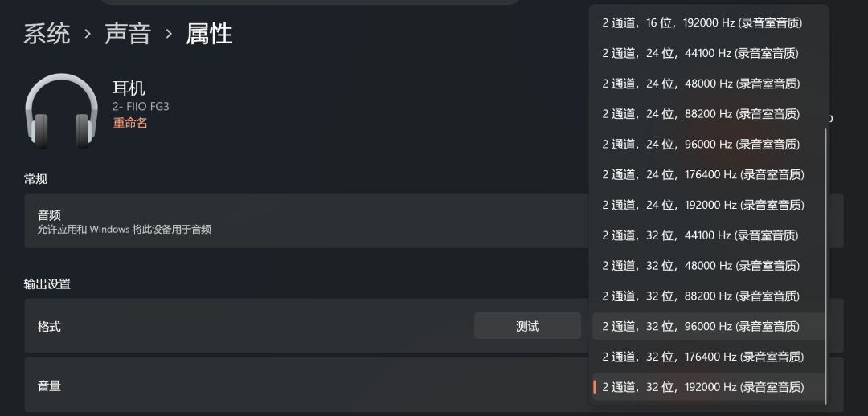Pick the highlighted 32 位, 96000 Hz option
This screenshot has width=868, height=416.
[x=709, y=326]
